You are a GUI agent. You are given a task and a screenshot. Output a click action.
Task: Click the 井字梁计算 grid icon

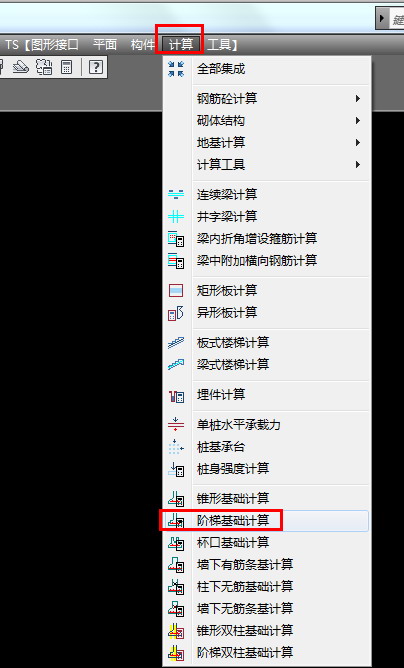click(x=176, y=217)
